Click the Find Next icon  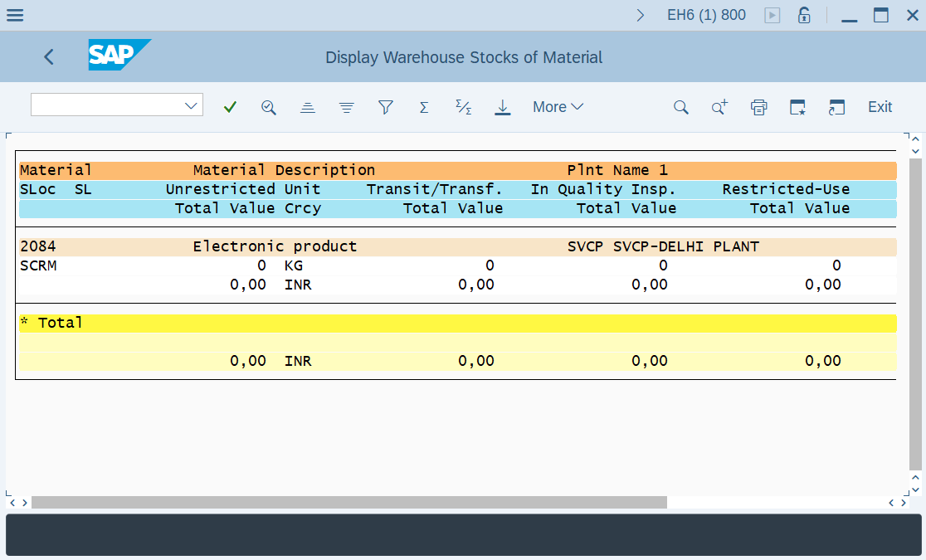[719, 107]
